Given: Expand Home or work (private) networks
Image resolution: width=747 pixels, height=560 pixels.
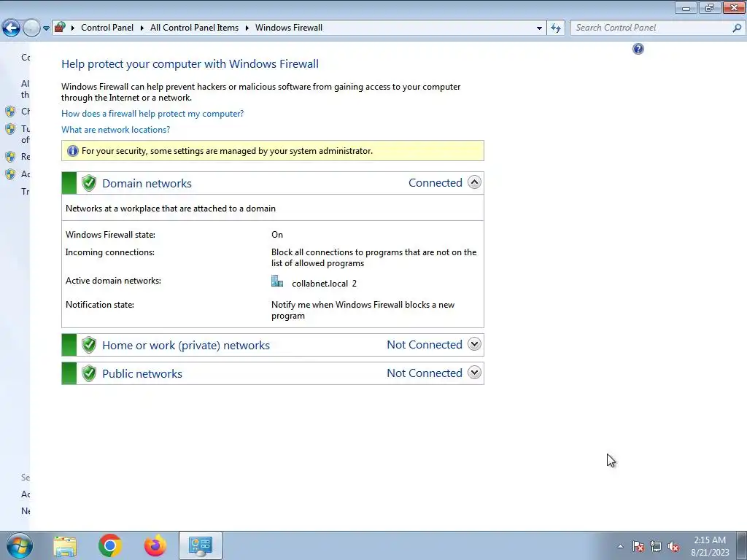Looking at the screenshot, I should coord(474,344).
